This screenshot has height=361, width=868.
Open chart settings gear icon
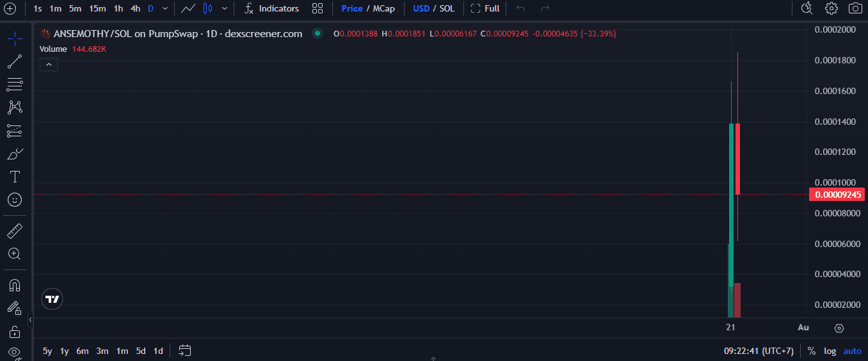click(x=831, y=8)
